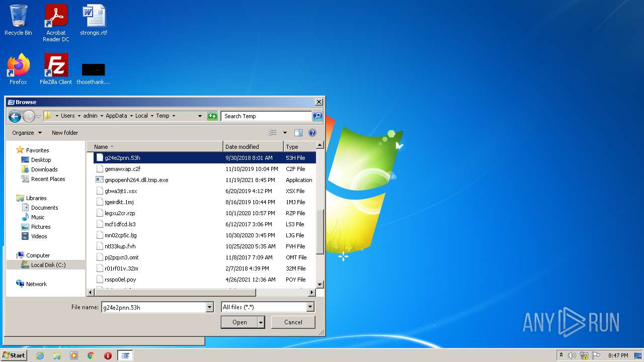The height and width of the screenshot is (362, 644).
Task: Select Libraries in the navigation pane
Action: 36,198
